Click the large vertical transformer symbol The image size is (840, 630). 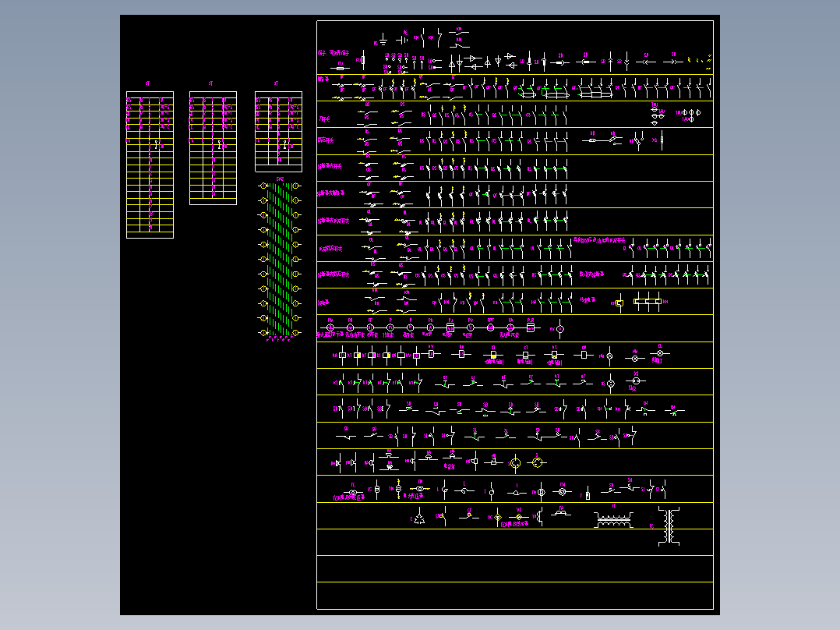(x=669, y=526)
